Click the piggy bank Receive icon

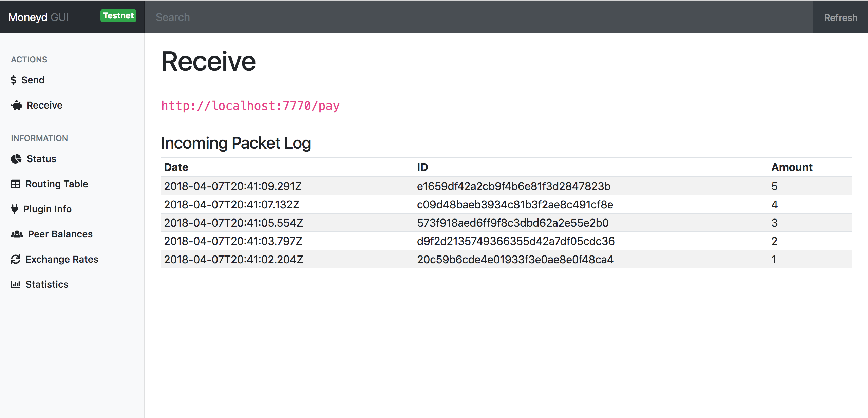click(x=16, y=106)
